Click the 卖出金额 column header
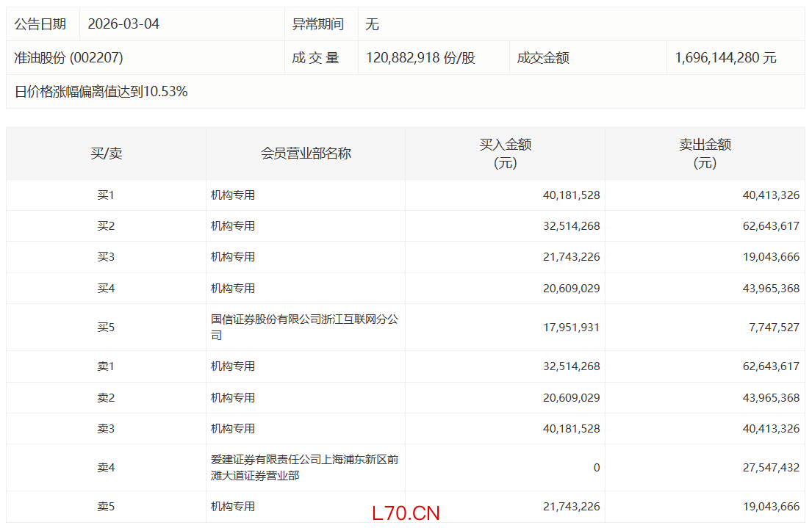Screen dimensions: 812x528 pos(704,153)
